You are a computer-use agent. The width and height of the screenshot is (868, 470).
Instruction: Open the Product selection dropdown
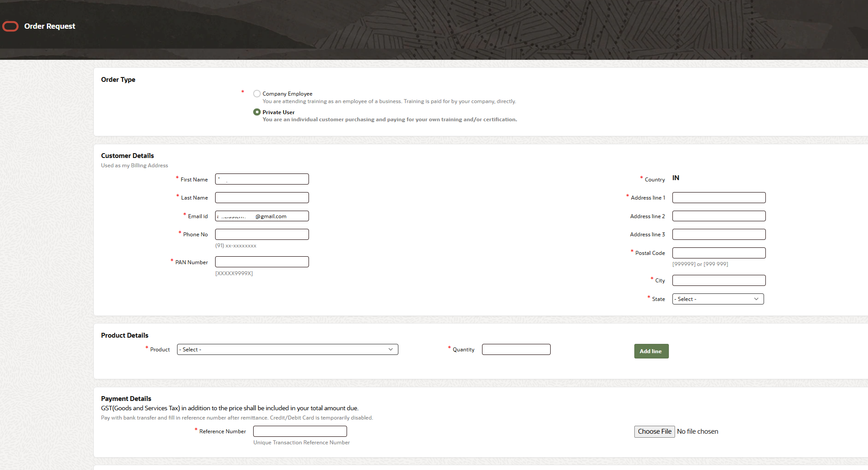pyautogui.click(x=287, y=349)
